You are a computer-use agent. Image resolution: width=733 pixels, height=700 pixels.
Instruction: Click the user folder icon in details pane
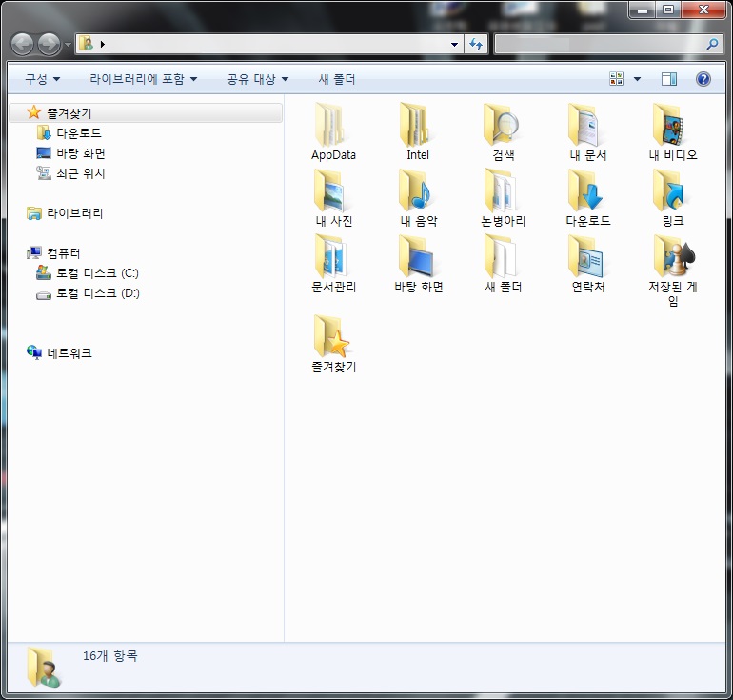[43, 668]
